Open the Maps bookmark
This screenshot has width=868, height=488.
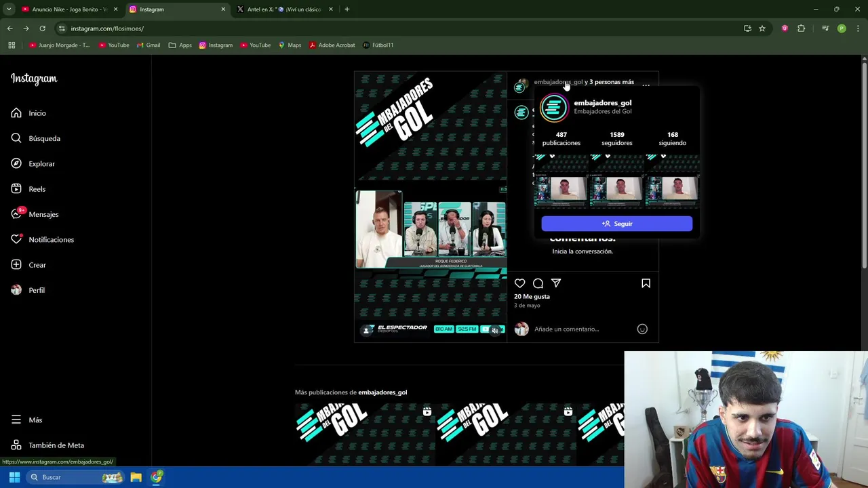290,45
